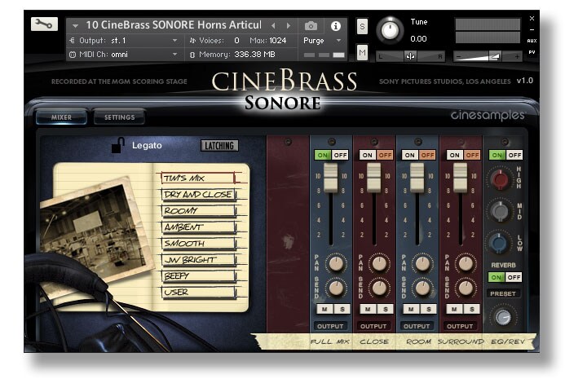Select the Beefy preset
The height and width of the screenshot is (392, 565).
click(198, 276)
